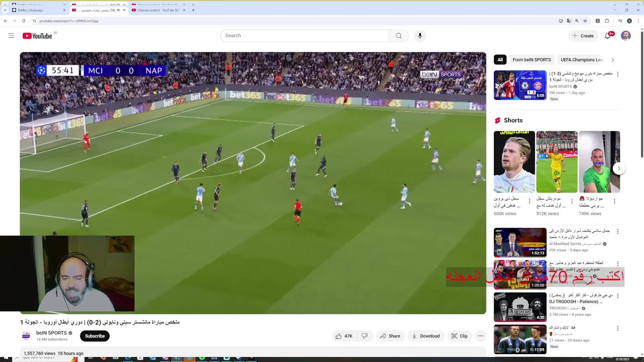
Task: Open options for 512K views short
Action: 572,201
